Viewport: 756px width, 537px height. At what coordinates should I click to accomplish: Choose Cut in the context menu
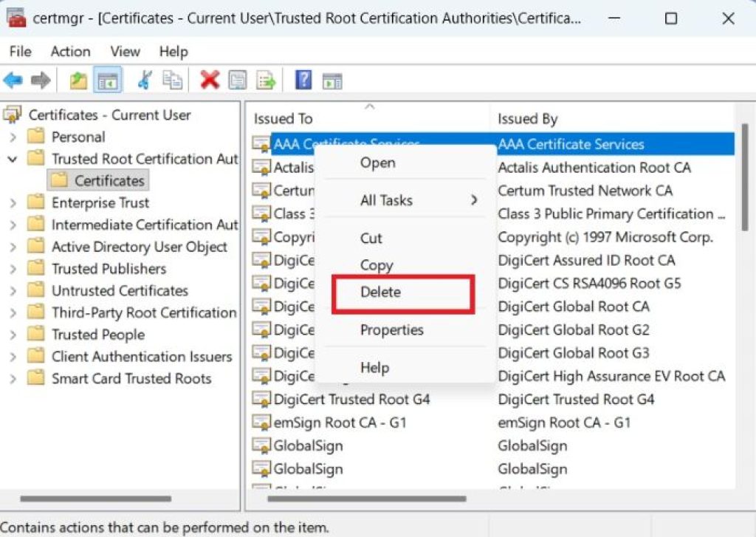click(405, 238)
